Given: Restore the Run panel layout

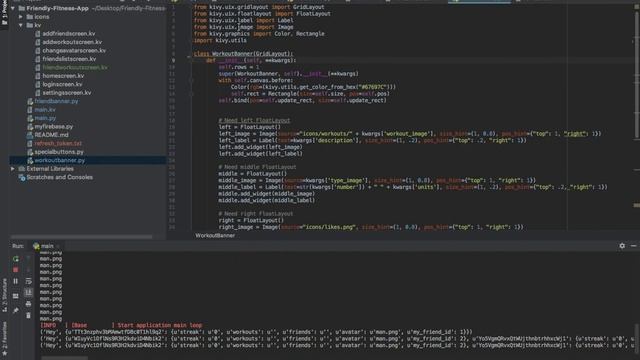Looking at the screenshot, I should (16, 296).
